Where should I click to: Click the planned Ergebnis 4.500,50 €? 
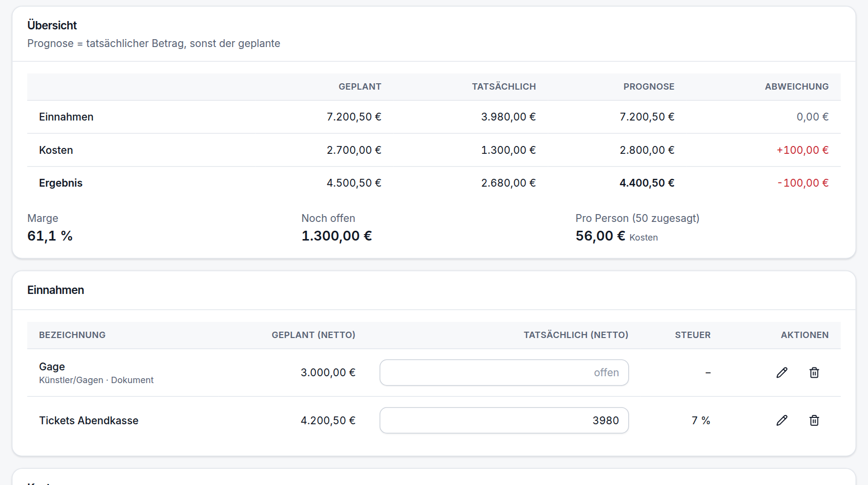pos(354,183)
